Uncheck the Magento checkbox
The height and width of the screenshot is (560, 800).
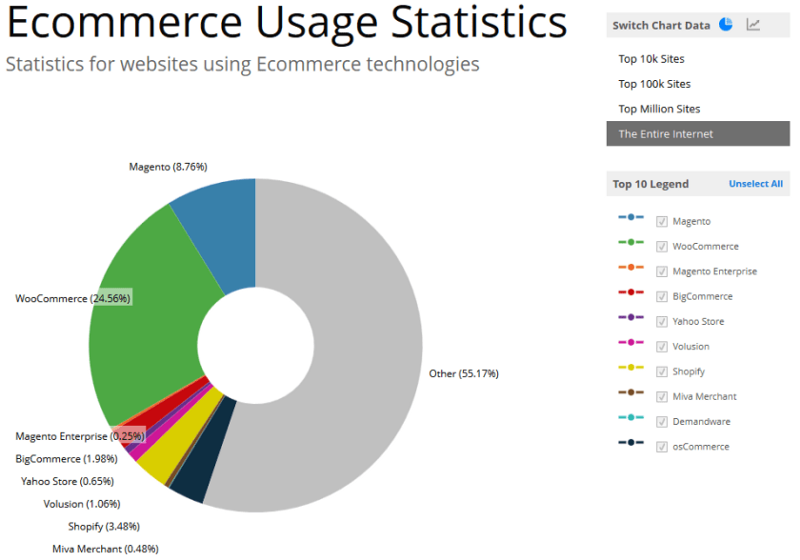pyautogui.click(x=661, y=221)
